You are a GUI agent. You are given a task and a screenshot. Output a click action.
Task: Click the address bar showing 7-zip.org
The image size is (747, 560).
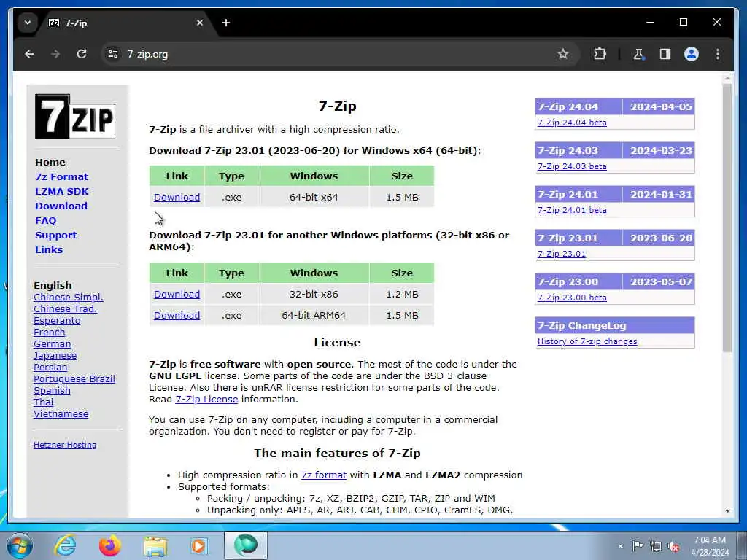tap(333, 54)
